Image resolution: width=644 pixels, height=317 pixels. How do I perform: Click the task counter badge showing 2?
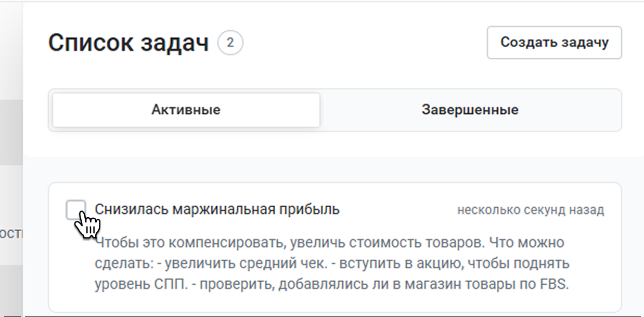tap(230, 43)
